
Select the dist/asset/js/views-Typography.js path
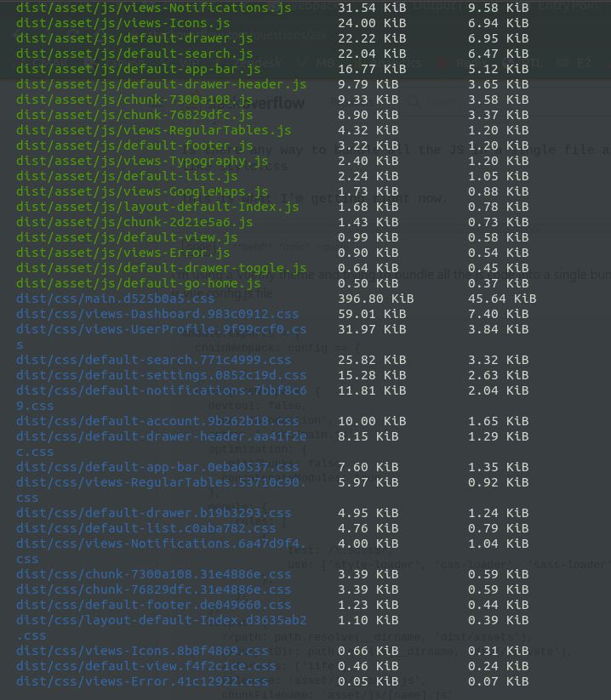(x=142, y=161)
